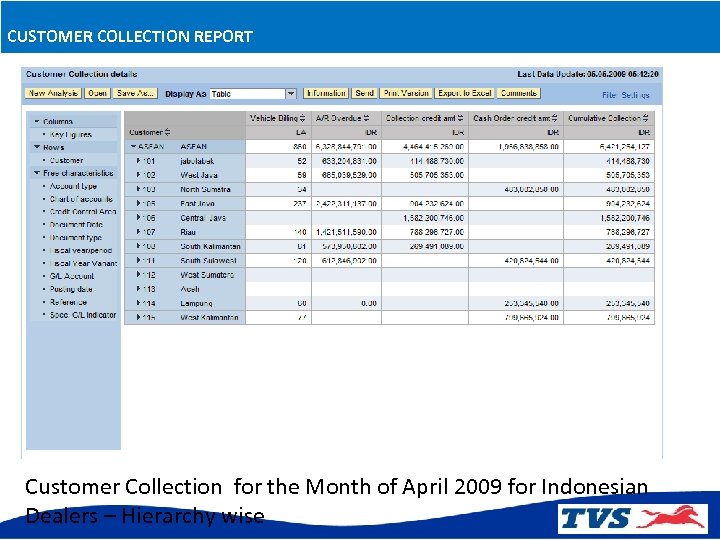
Task: Click the Central Java customer cell
Action: pos(203,218)
